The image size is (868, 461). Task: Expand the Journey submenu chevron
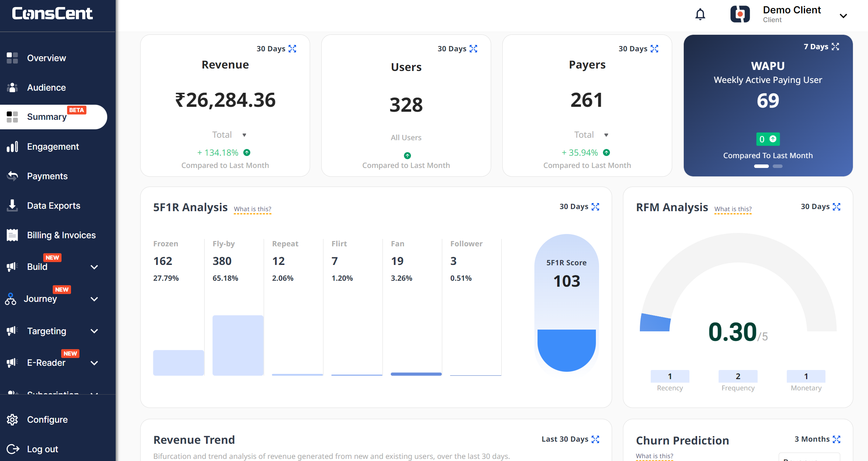pyautogui.click(x=94, y=299)
